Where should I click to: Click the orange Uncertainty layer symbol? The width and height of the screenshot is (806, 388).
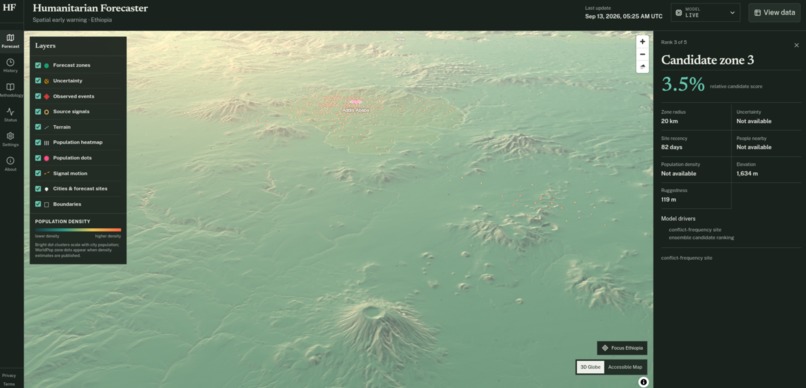[x=46, y=81]
